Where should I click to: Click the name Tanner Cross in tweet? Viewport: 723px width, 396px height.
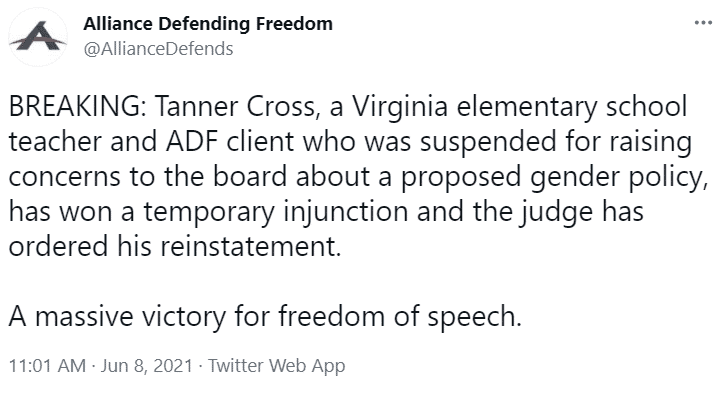pyautogui.click(x=237, y=106)
